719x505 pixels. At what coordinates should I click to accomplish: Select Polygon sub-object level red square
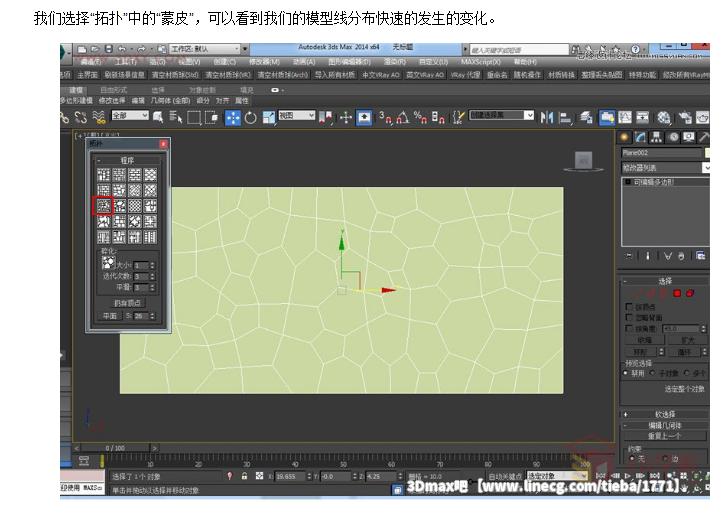677,293
